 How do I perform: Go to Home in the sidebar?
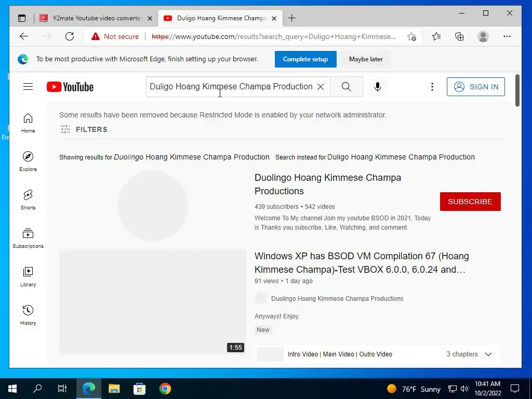pos(28,123)
